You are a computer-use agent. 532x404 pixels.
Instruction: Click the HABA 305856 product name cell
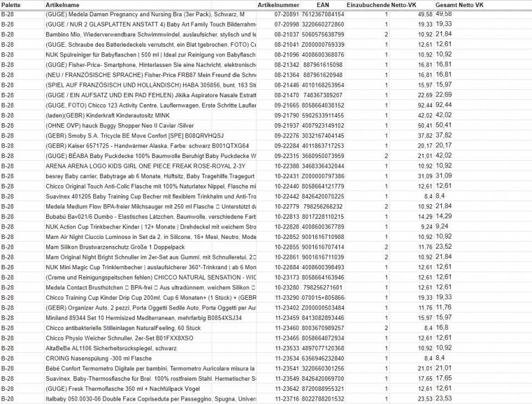click(x=151, y=85)
